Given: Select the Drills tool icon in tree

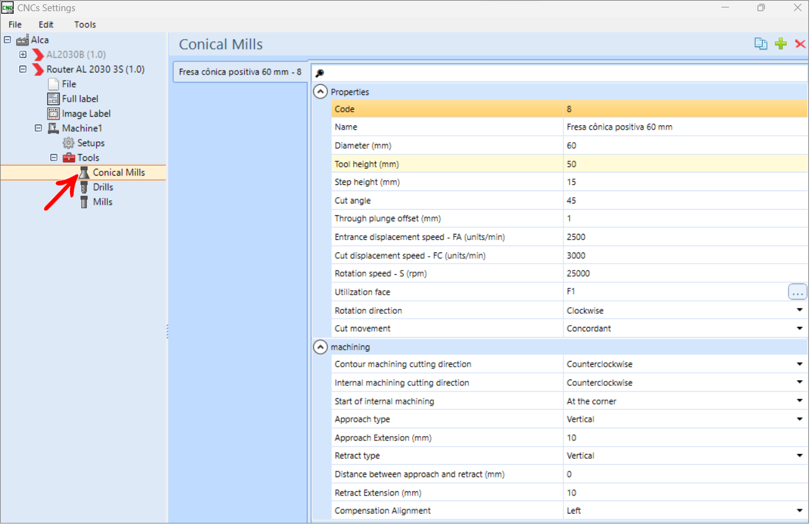Looking at the screenshot, I should (x=85, y=187).
